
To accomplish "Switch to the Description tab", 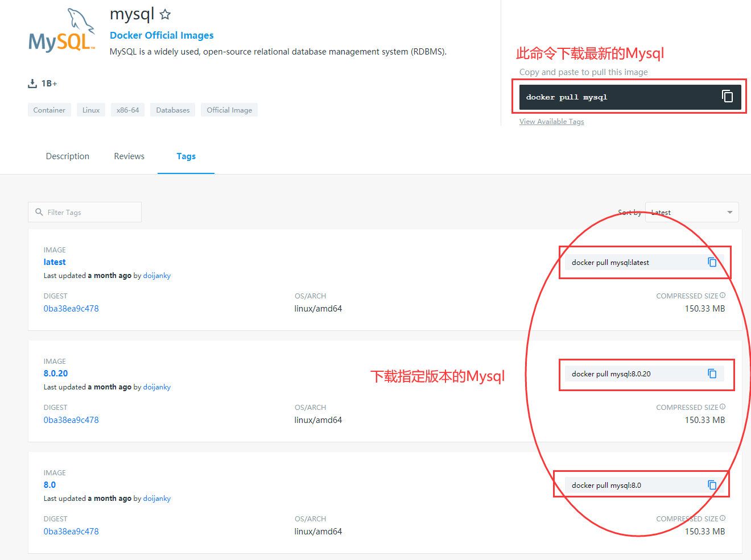I will [x=68, y=156].
